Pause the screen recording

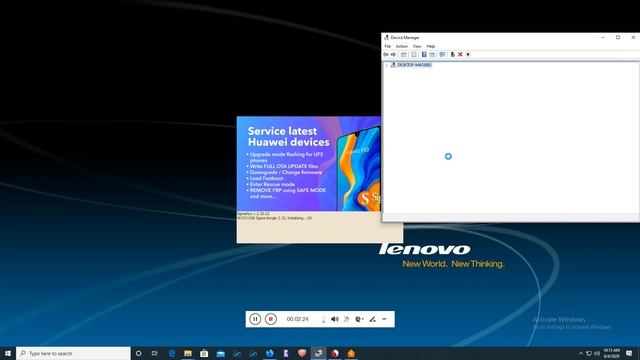click(255, 319)
